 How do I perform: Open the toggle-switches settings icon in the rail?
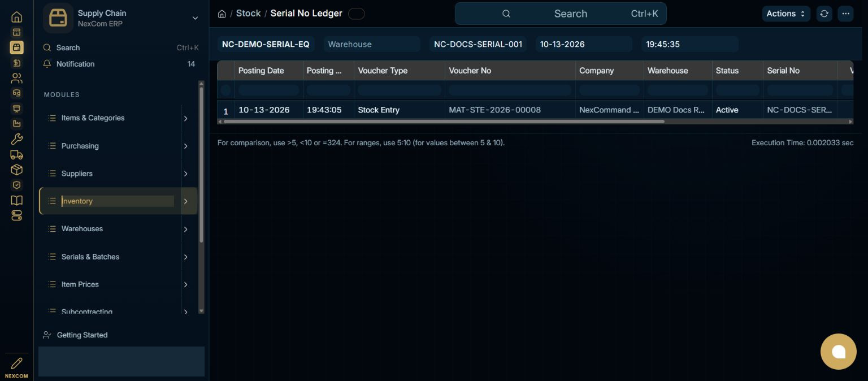click(16, 215)
